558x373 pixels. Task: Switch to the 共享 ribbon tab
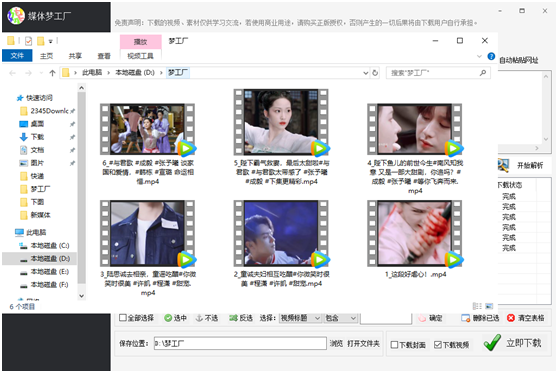pos(75,56)
